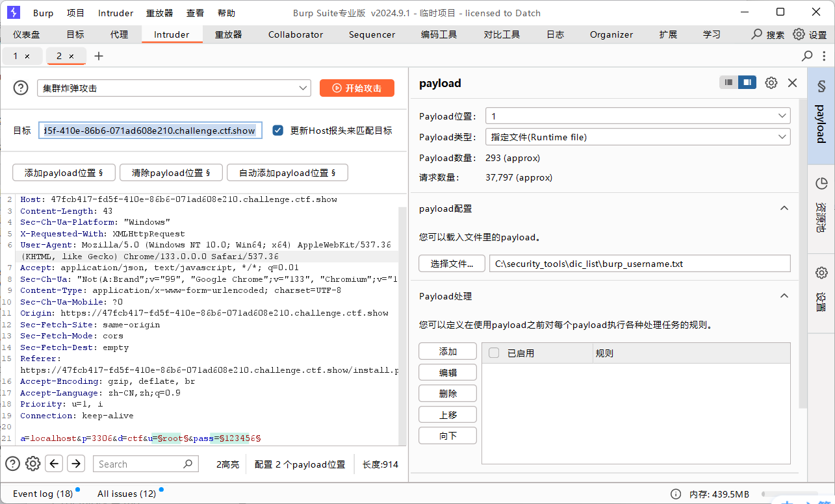This screenshot has height=504, width=835.
Task: Close the payload side panel
Action: point(792,82)
